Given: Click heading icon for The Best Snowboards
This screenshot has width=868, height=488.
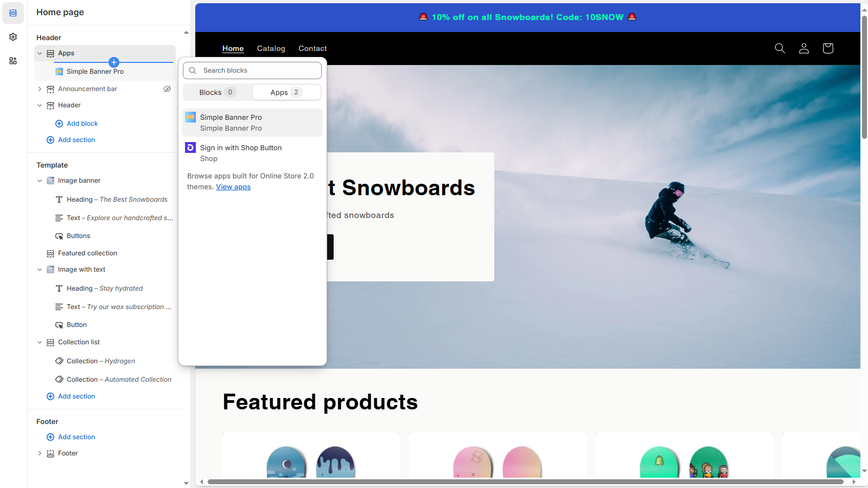Looking at the screenshot, I should pos(59,200).
